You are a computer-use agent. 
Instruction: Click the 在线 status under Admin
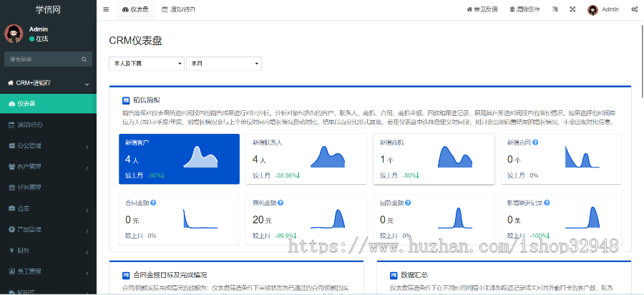(39, 39)
